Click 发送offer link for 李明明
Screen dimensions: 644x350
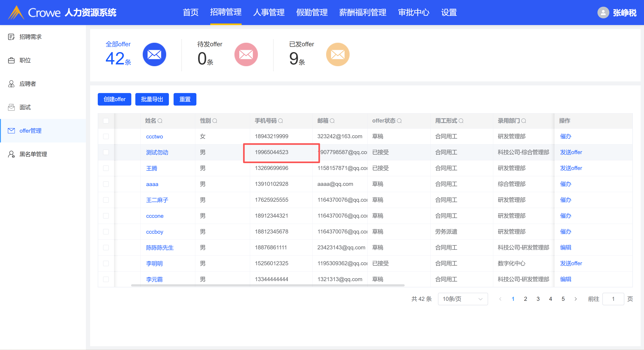[x=571, y=263]
